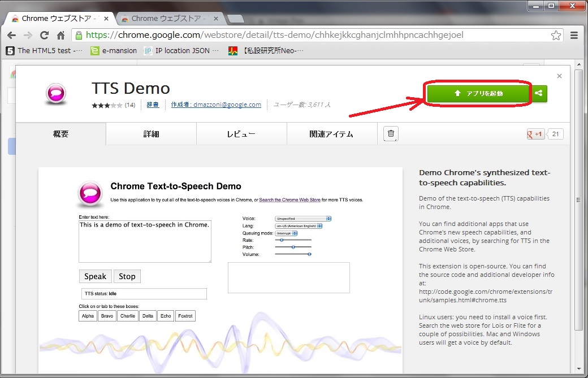
Task: Click the TTS demo screenshot preview image
Action: click(220, 271)
